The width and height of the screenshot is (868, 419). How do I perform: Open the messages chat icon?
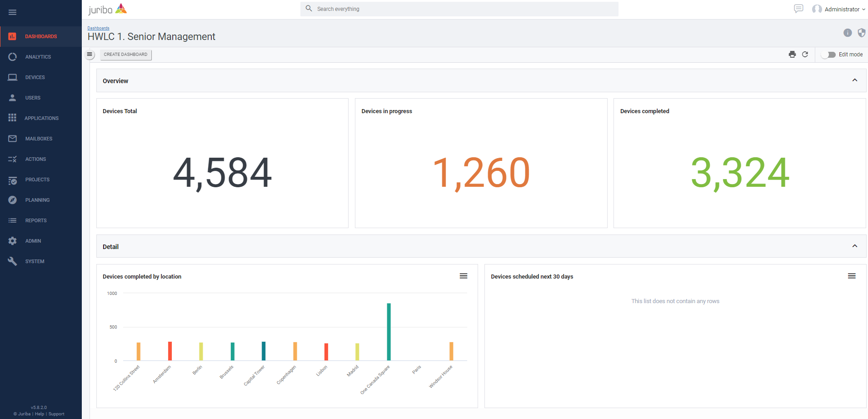coord(799,8)
